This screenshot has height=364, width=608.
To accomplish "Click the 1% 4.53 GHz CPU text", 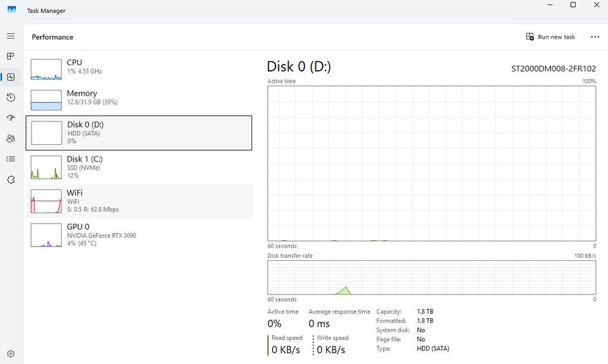I will coord(84,72).
